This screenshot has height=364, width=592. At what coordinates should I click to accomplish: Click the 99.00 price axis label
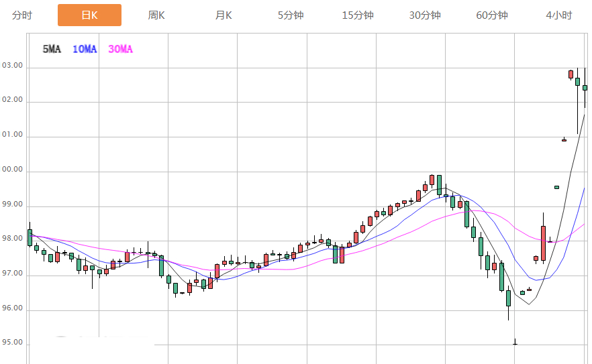click(x=13, y=204)
